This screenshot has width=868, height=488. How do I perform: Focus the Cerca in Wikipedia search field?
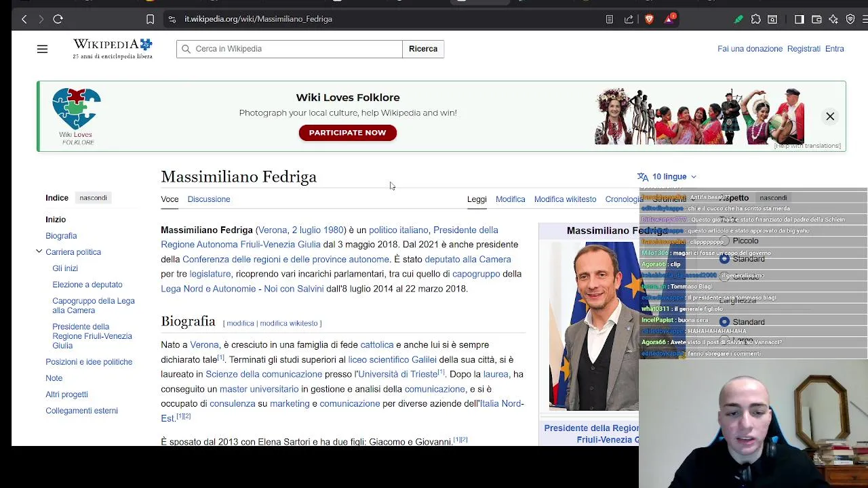pyautogui.click(x=290, y=49)
